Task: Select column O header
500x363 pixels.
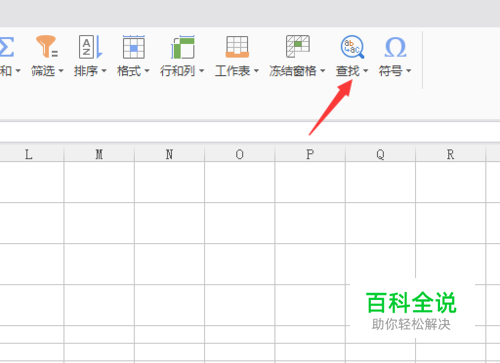Action: [240, 154]
